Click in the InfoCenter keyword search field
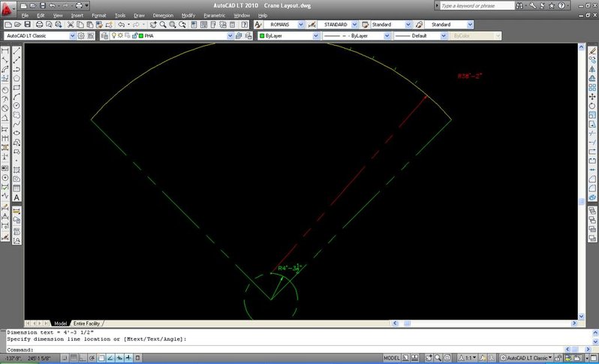Screen dimensions: 599x364 click(477, 6)
